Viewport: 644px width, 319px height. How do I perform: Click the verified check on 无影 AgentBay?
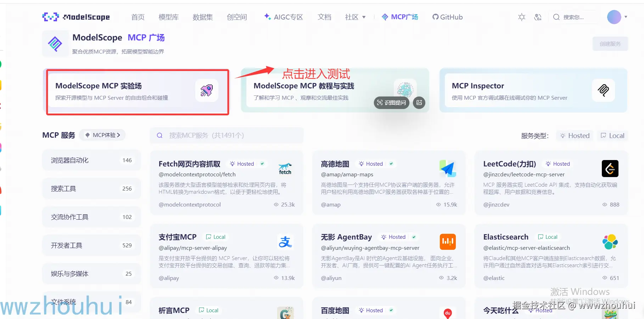point(414,237)
